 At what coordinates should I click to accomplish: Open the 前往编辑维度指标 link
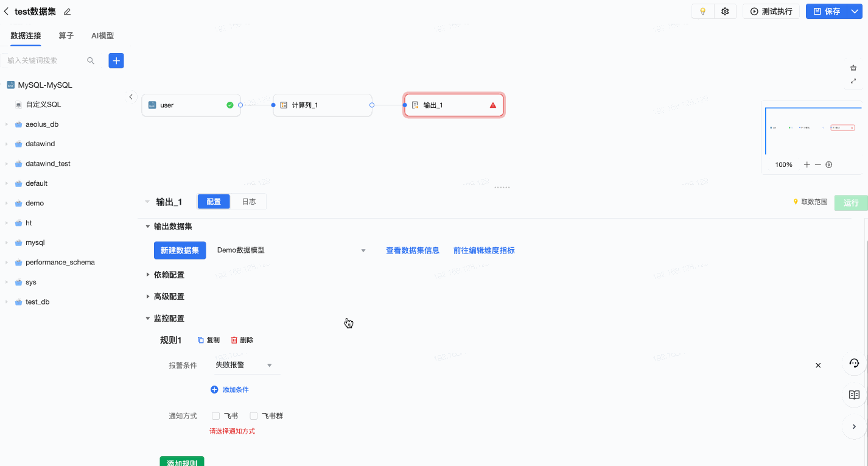point(484,250)
